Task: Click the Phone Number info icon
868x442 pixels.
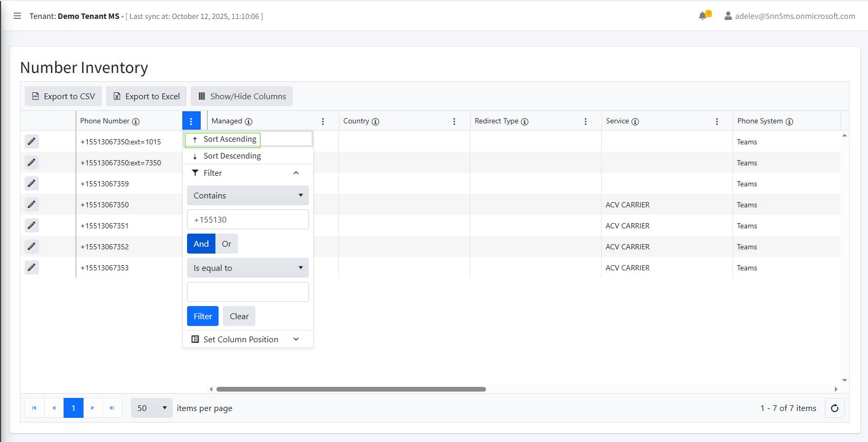Action: (136, 121)
